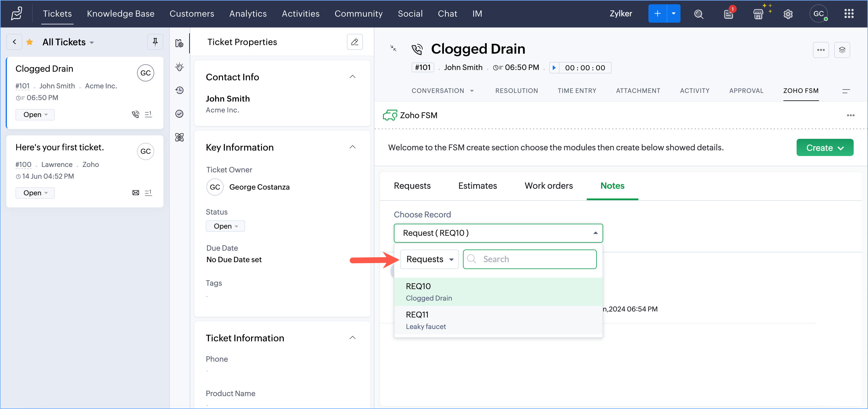Switch to the Work orders tab
This screenshot has height=409, width=868.
(x=549, y=186)
